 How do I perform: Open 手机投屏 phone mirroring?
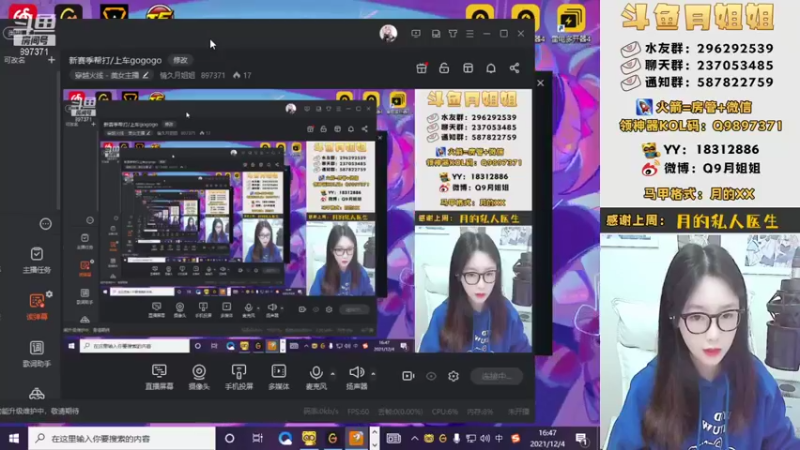[x=239, y=377]
